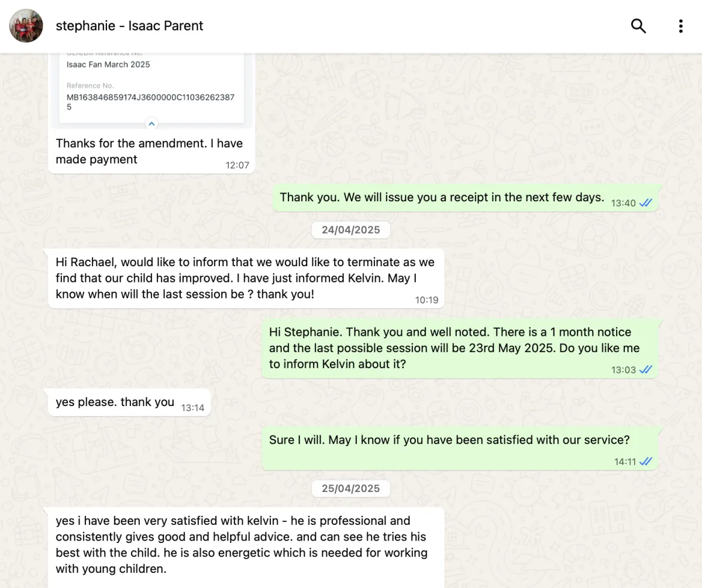The width and height of the screenshot is (702, 588).
Task: Collapse the receipt image with the chevron
Action: 152,123
